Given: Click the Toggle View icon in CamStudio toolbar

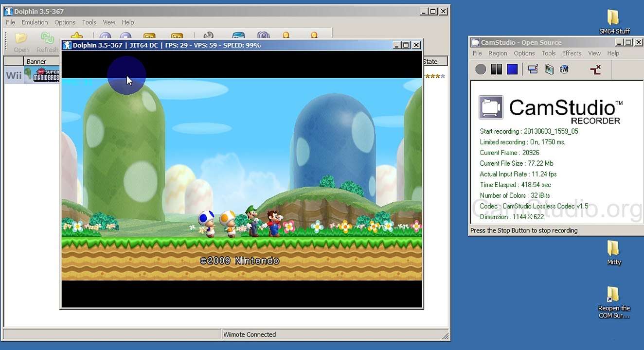Looking at the screenshot, I should pos(533,70).
